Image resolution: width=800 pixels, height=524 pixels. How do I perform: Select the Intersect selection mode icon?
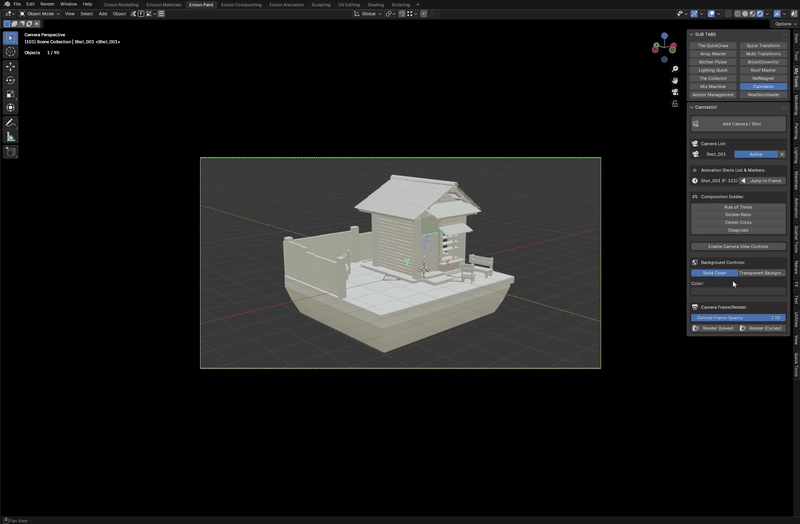point(36,23)
